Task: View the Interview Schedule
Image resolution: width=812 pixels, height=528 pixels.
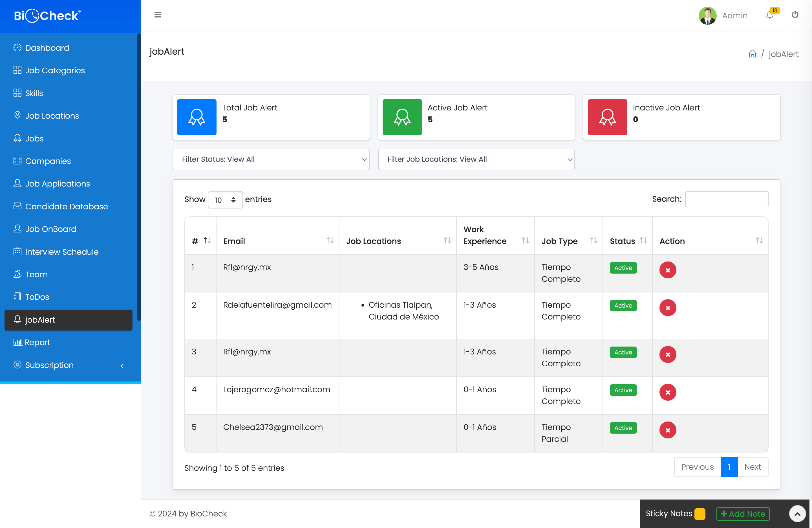Action: [x=68, y=252]
